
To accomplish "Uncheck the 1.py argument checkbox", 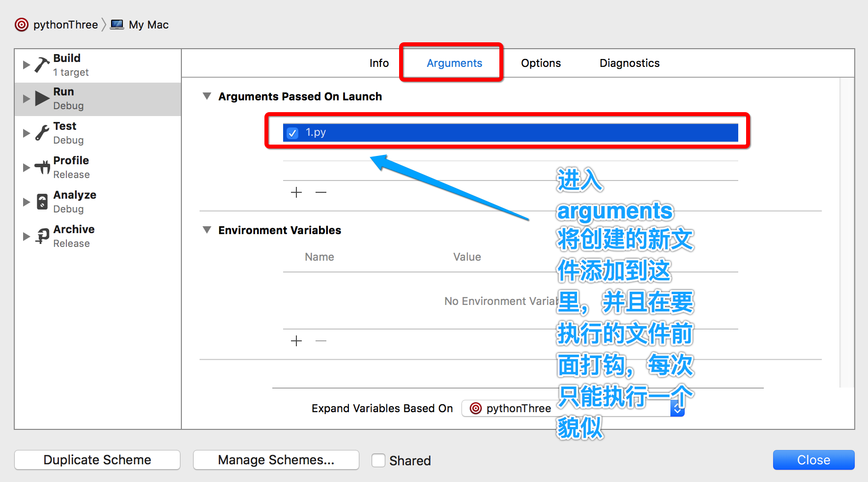I will click(292, 133).
